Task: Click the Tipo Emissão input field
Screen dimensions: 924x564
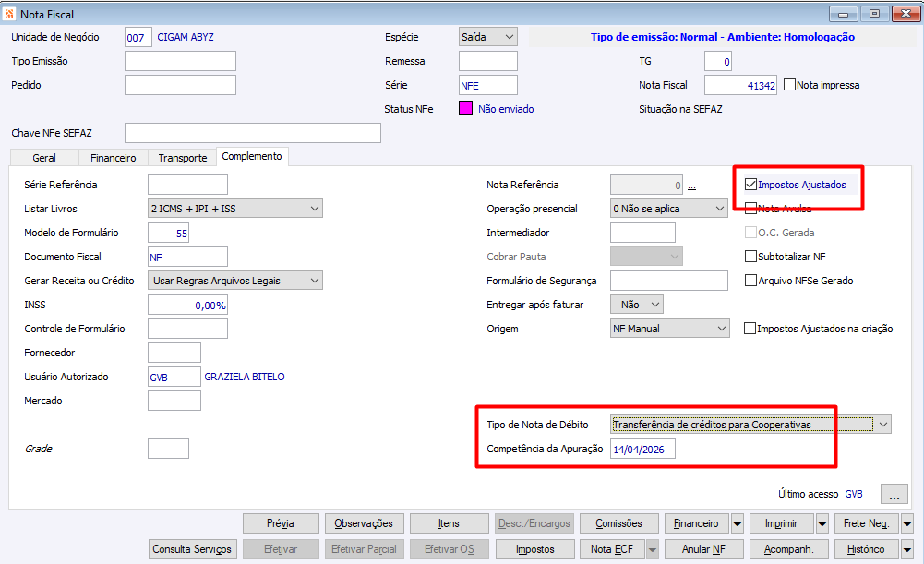Action: point(180,61)
